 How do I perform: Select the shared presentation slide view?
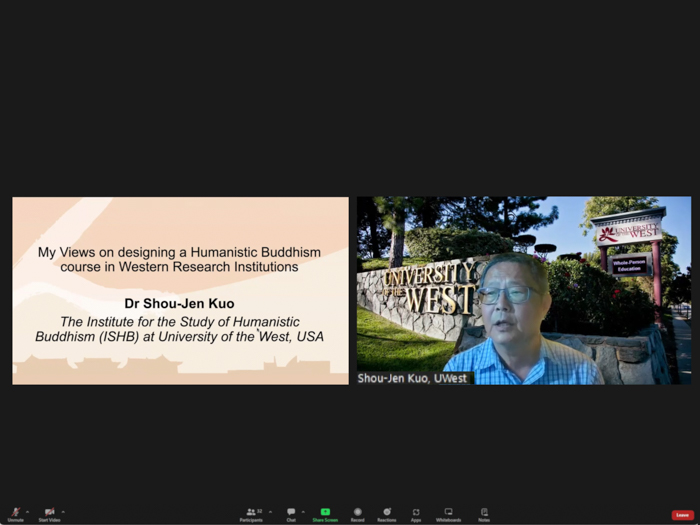[180, 291]
